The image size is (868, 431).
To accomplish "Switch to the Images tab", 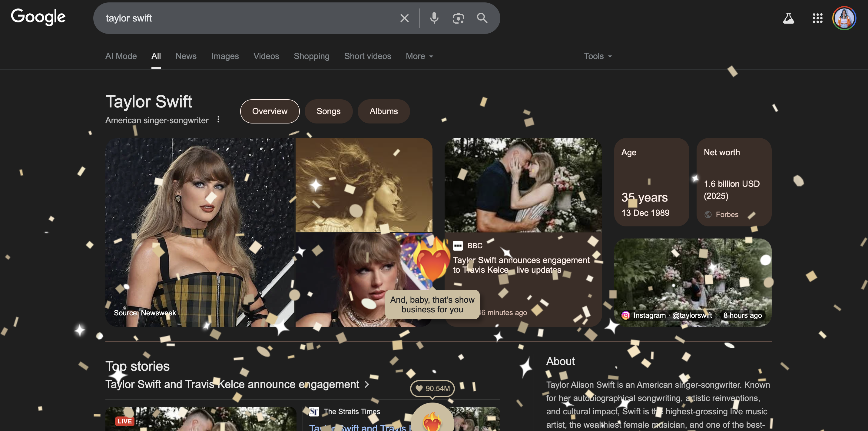I will pos(225,56).
